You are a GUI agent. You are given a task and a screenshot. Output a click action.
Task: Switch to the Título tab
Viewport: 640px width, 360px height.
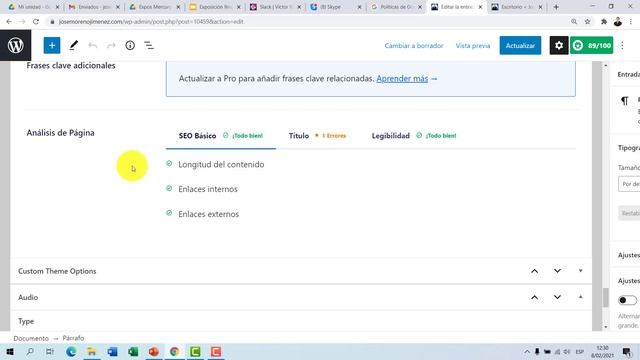317,136
